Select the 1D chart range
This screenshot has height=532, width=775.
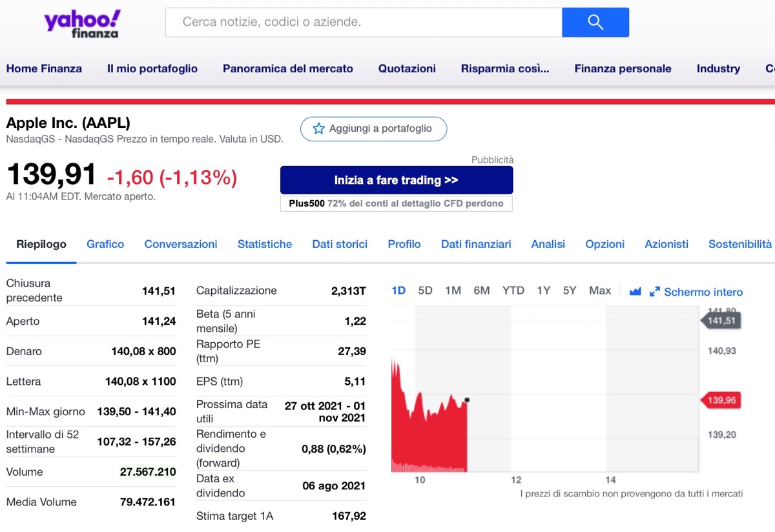click(398, 291)
